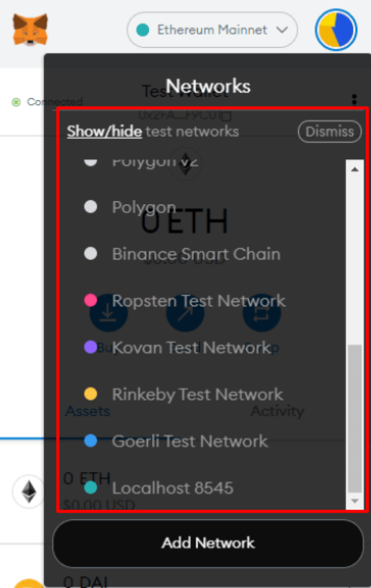Select Binance Smart Chain network
Screen dimensions: 371x588
(x=196, y=254)
